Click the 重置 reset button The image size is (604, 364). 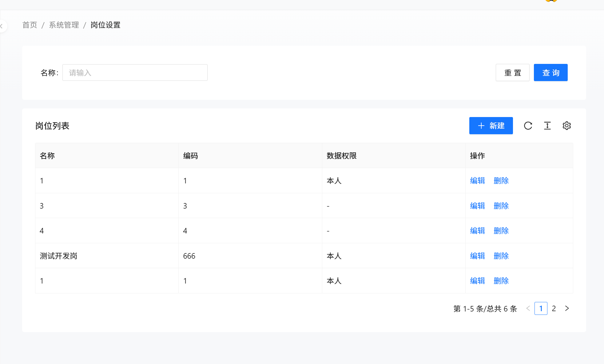(512, 73)
